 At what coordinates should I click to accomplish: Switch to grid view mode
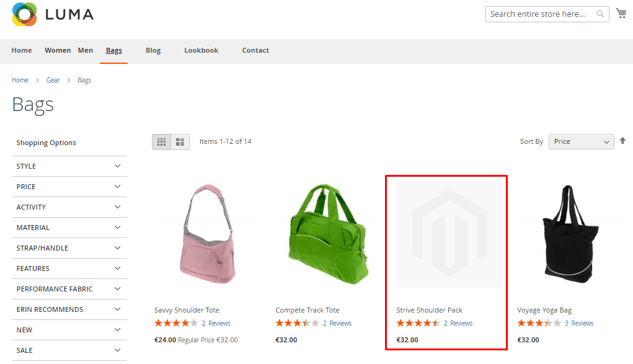click(x=161, y=142)
